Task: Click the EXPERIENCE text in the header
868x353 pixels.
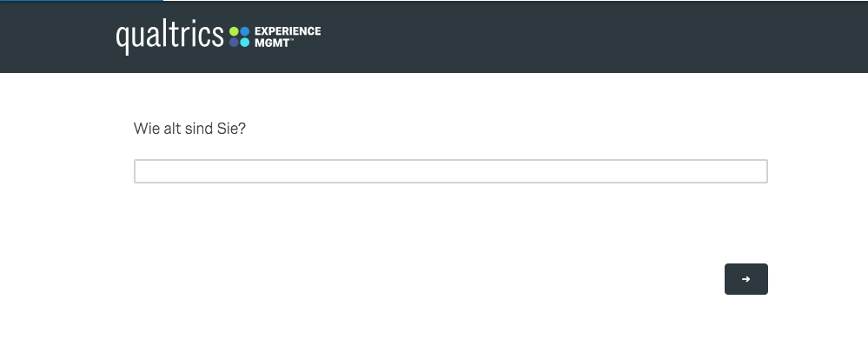Action: click(287, 31)
